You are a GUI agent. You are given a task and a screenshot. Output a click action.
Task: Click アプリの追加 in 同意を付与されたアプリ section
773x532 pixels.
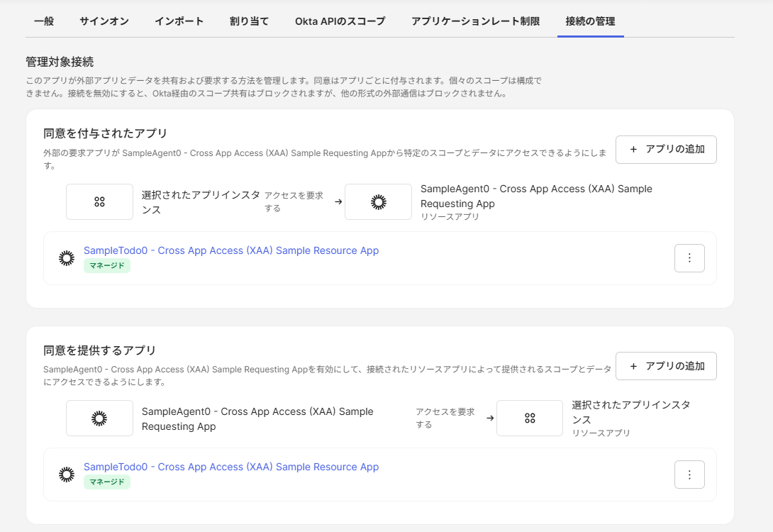click(666, 150)
